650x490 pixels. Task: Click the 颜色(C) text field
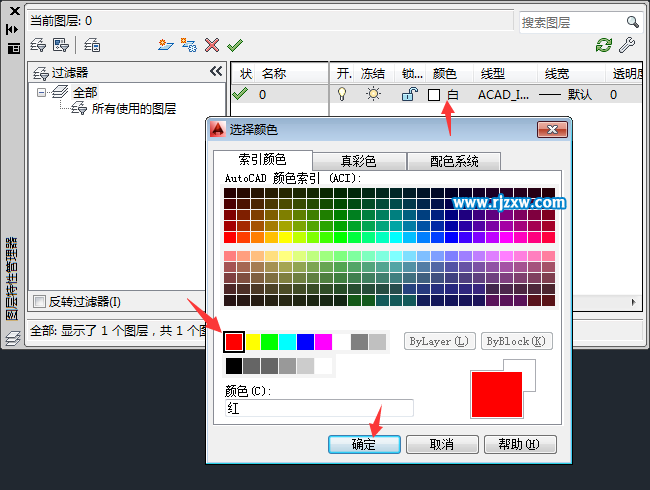point(319,408)
